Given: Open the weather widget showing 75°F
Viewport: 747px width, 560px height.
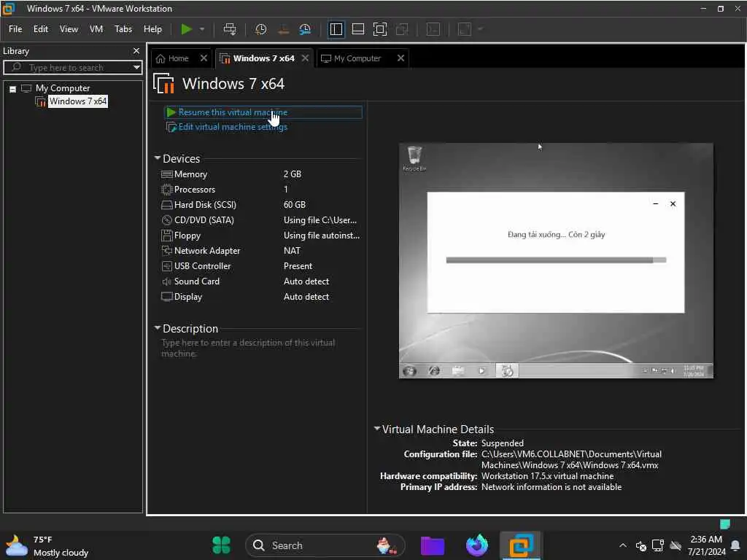Looking at the screenshot, I should tap(47, 545).
